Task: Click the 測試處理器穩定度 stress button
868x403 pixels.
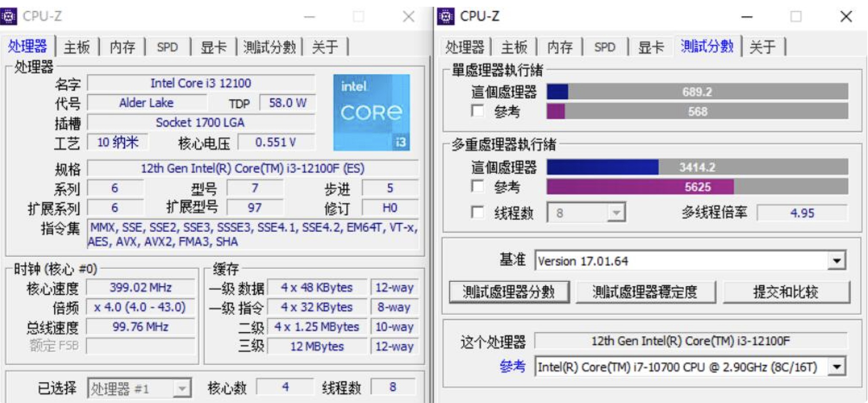Action: click(x=645, y=292)
